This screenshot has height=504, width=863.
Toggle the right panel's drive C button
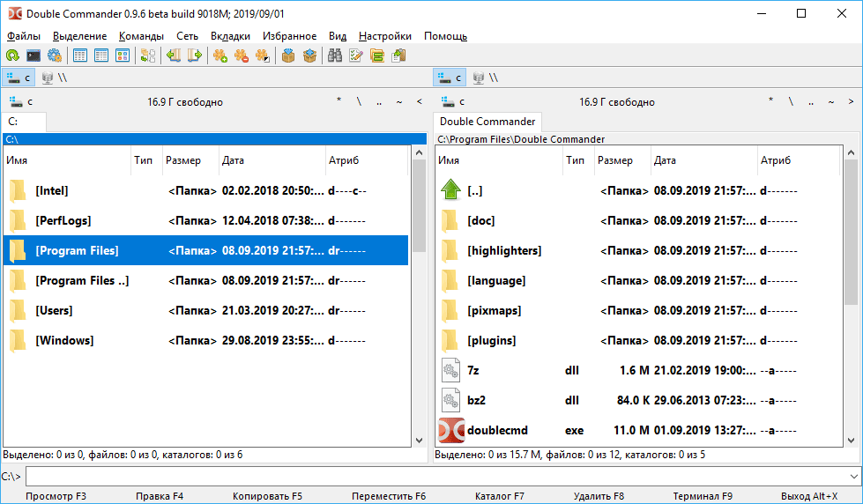[x=449, y=78]
